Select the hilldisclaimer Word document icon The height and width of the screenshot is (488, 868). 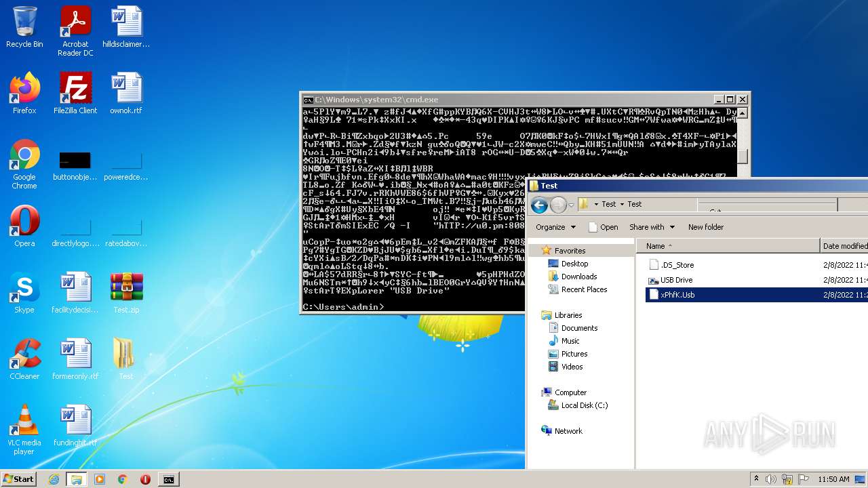[126, 27]
